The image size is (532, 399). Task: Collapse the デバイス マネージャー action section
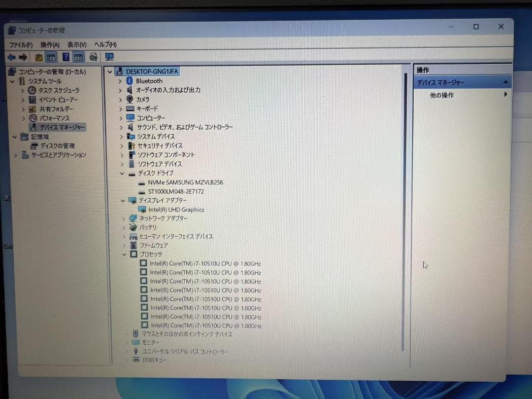click(506, 82)
